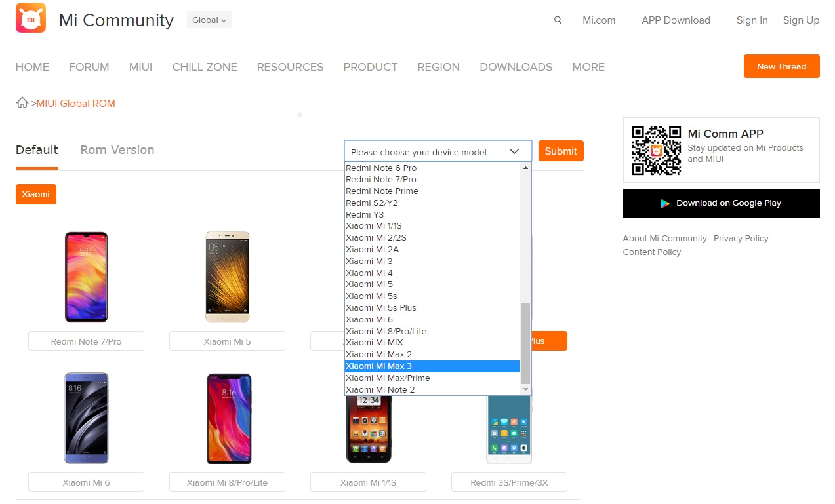Open the DOWNLOADS menu
This screenshot has width=835, height=504.
[x=516, y=67]
